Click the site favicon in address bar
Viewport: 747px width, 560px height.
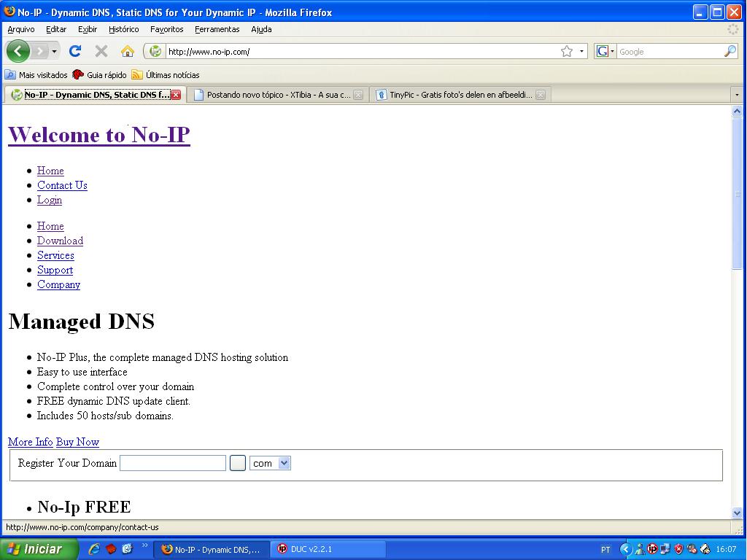155,52
